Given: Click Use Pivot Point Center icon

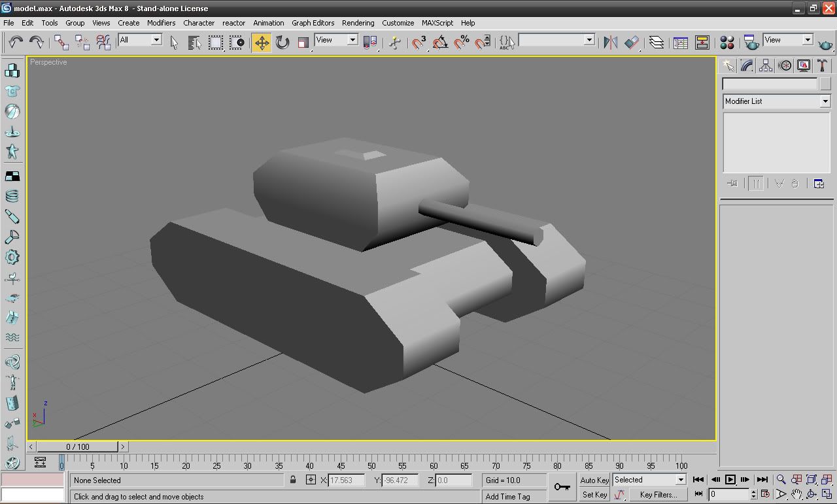Looking at the screenshot, I should pos(370,42).
